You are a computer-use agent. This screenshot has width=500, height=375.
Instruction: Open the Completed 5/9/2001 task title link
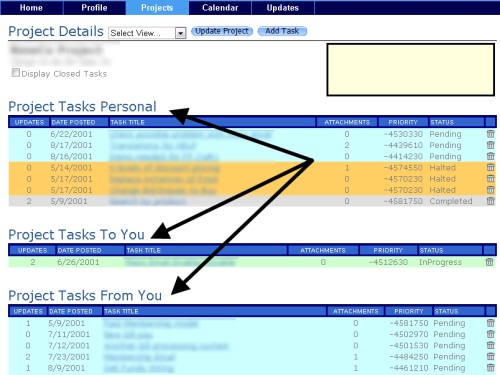[x=148, y=201]
